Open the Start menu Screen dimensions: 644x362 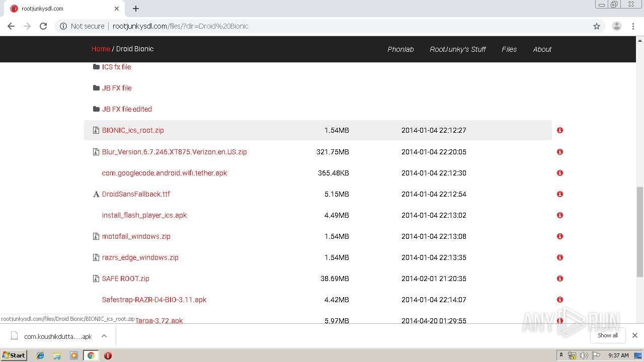tap(14, 355)
